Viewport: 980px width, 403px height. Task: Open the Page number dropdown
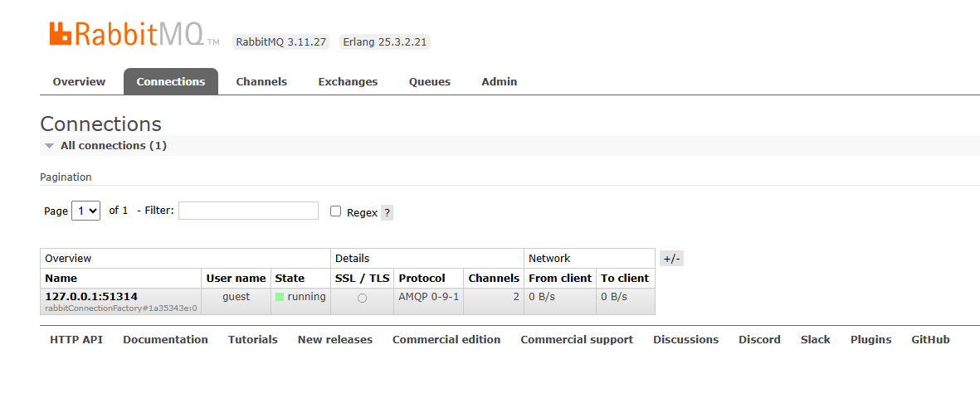click(86, 211)
